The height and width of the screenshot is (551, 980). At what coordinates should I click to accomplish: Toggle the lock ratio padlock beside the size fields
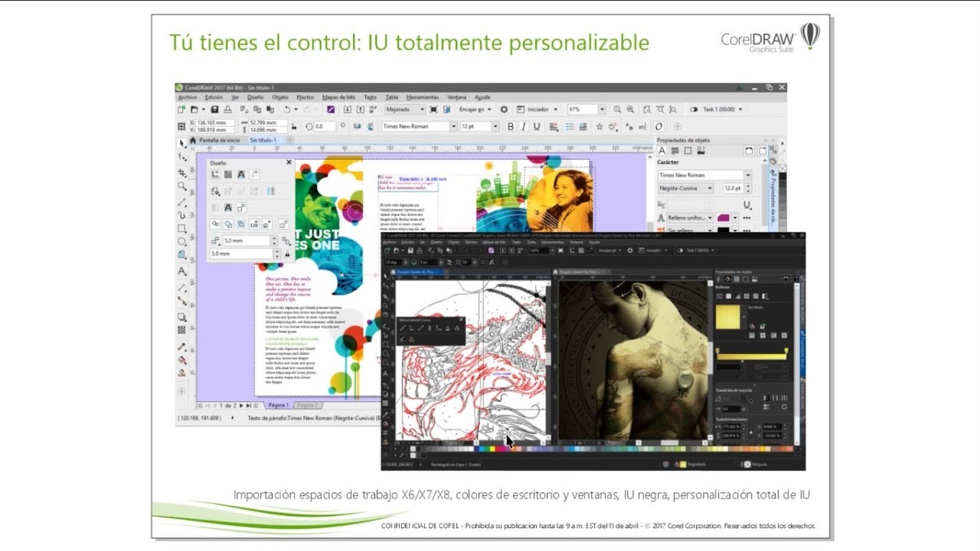(x=293, y=127)
